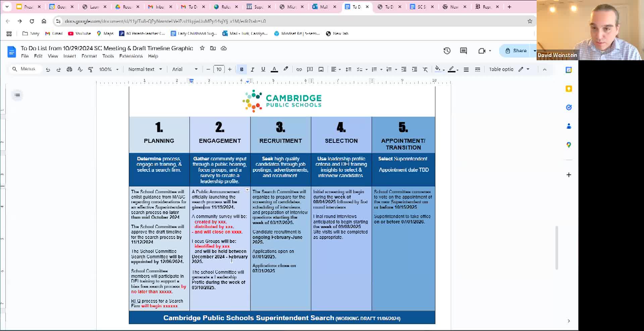Screen dimensions: 644x331
Task: Open line and paragraph spacing
Action: [x=348, y=69]
